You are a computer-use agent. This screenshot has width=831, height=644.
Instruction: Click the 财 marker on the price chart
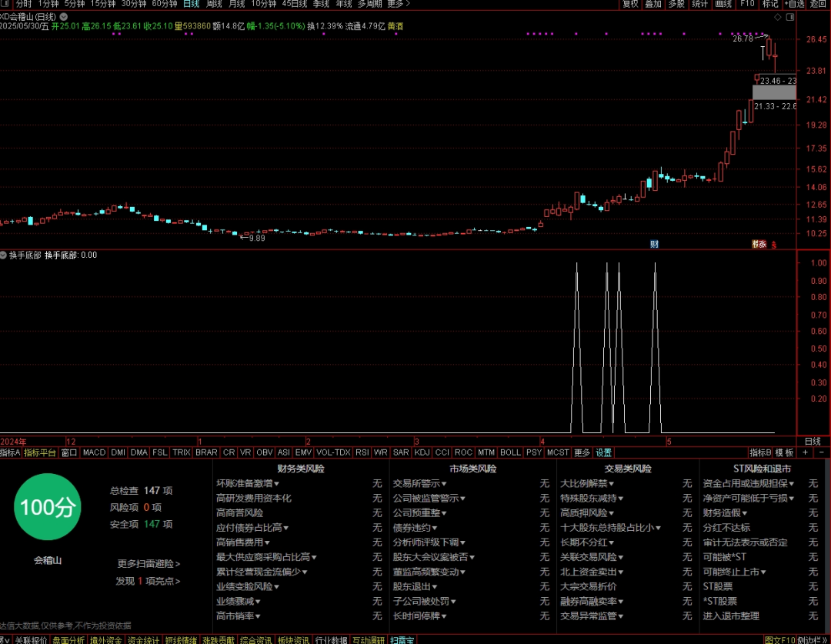655,245
